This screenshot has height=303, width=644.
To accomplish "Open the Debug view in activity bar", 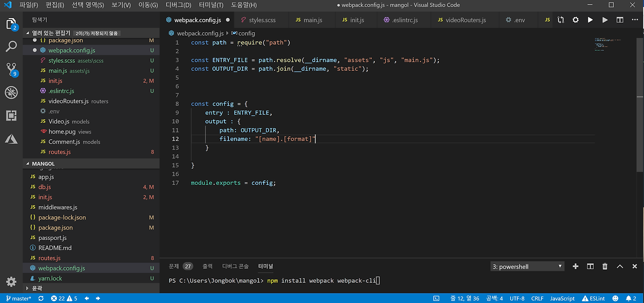I will (11, 92).
